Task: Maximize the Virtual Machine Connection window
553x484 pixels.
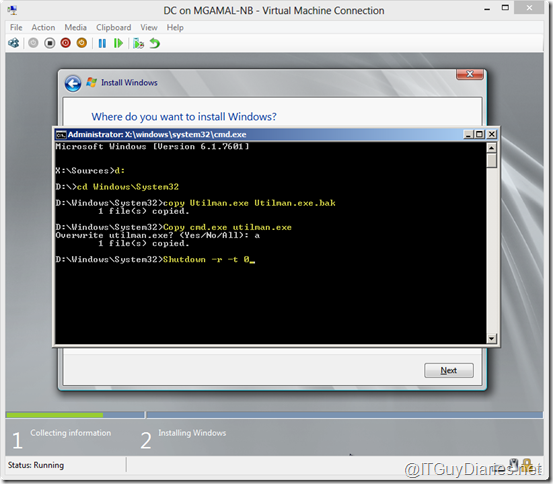Action: click(x=505, y=8)
